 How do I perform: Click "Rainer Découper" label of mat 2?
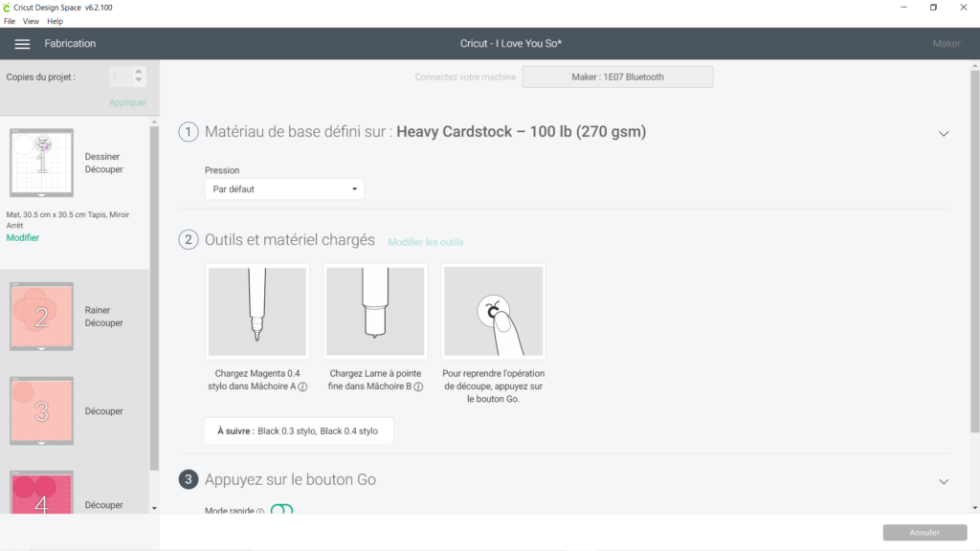[103, 317]
